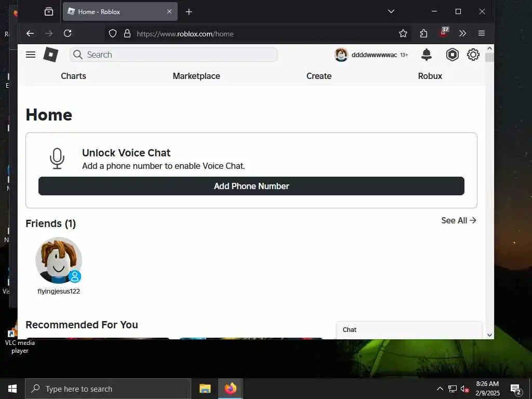Click the page scrollbar up arrow
Image resolution: width=532 pixels, height=399 pixels.
[x=489, y=48]
